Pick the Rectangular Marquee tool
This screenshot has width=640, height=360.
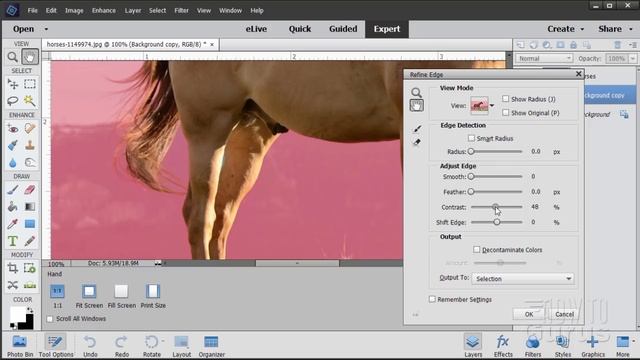29,84
